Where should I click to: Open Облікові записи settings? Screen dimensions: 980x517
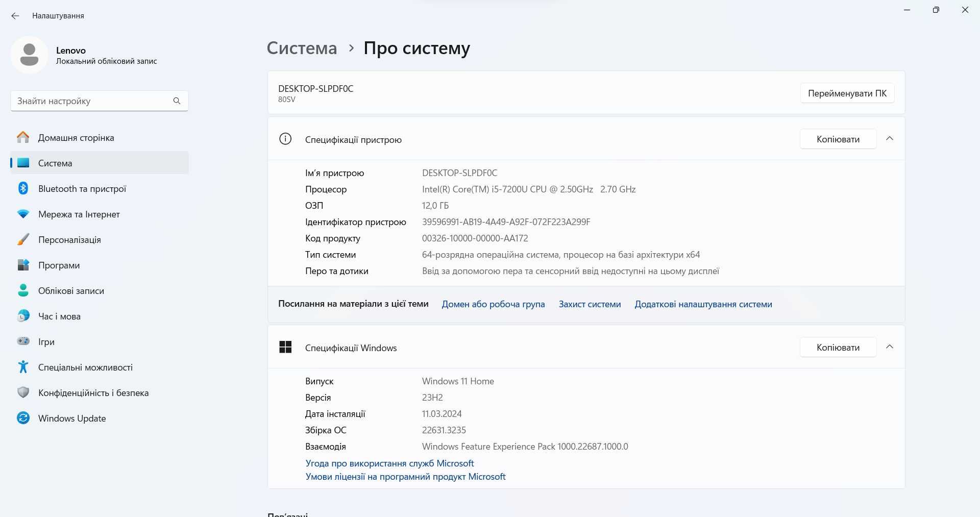coord(100,290)
